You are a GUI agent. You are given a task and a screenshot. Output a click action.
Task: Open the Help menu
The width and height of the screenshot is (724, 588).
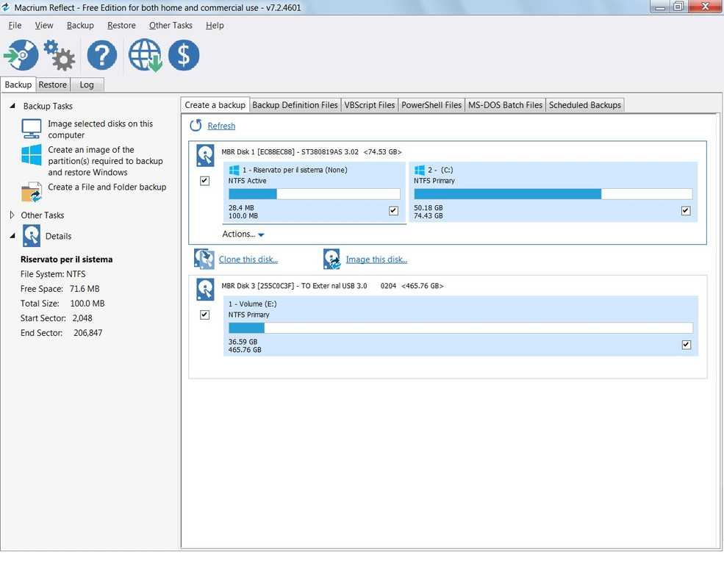click(x=215, y=26)
